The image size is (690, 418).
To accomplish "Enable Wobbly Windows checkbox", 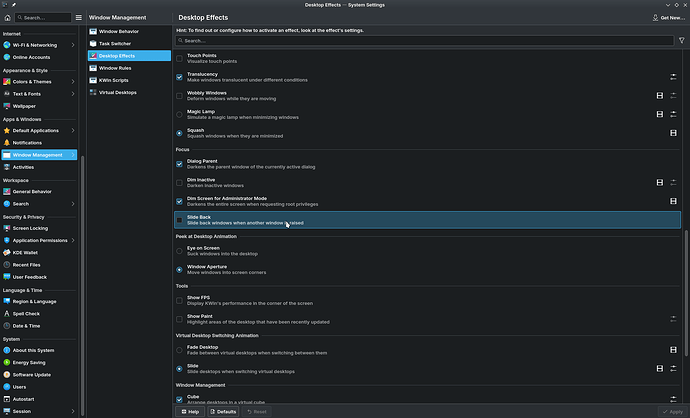I will pyautogui.click(x=180, y=95).
